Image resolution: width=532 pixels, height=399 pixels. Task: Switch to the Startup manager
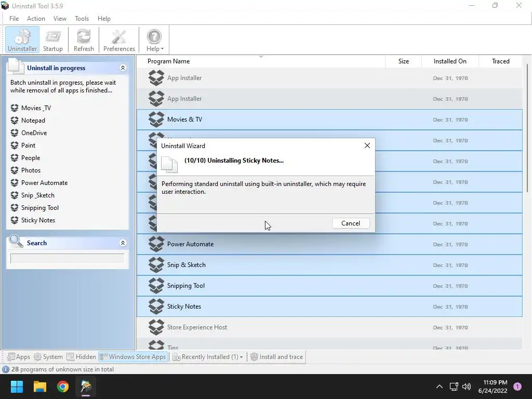point(52,39)
